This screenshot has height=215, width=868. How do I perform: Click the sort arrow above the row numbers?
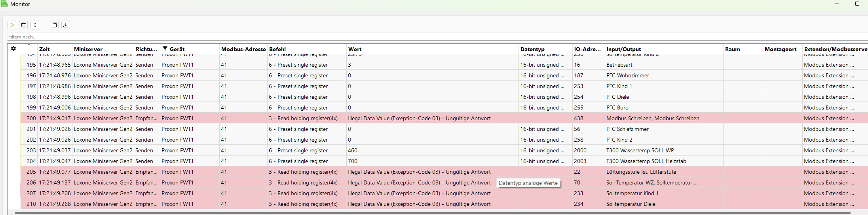(x=29, y=45)
